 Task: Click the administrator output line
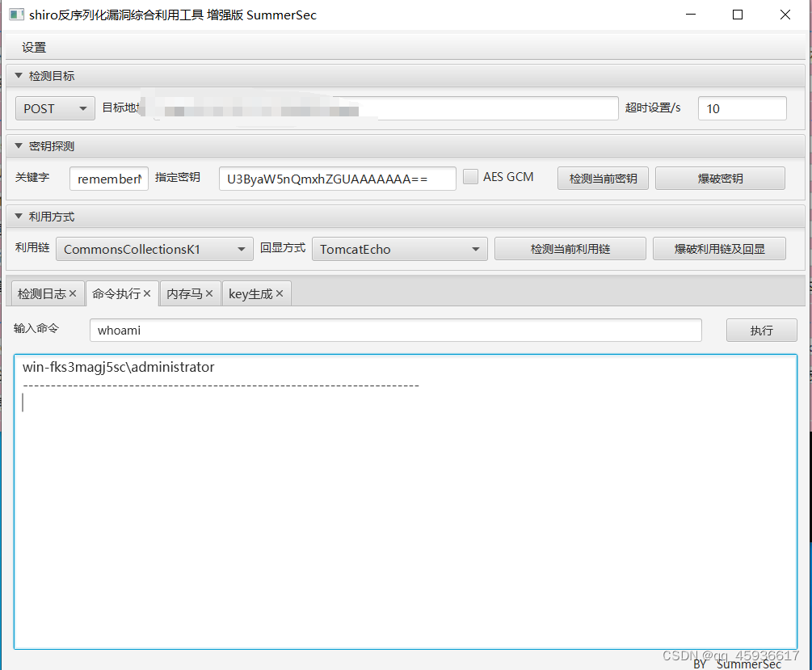119,367
